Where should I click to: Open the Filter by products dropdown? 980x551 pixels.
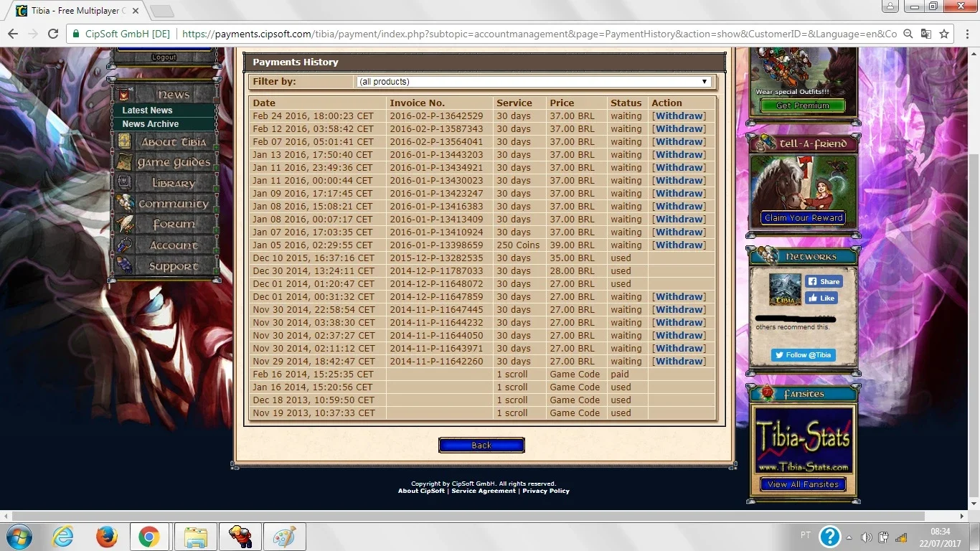point(534,82)
